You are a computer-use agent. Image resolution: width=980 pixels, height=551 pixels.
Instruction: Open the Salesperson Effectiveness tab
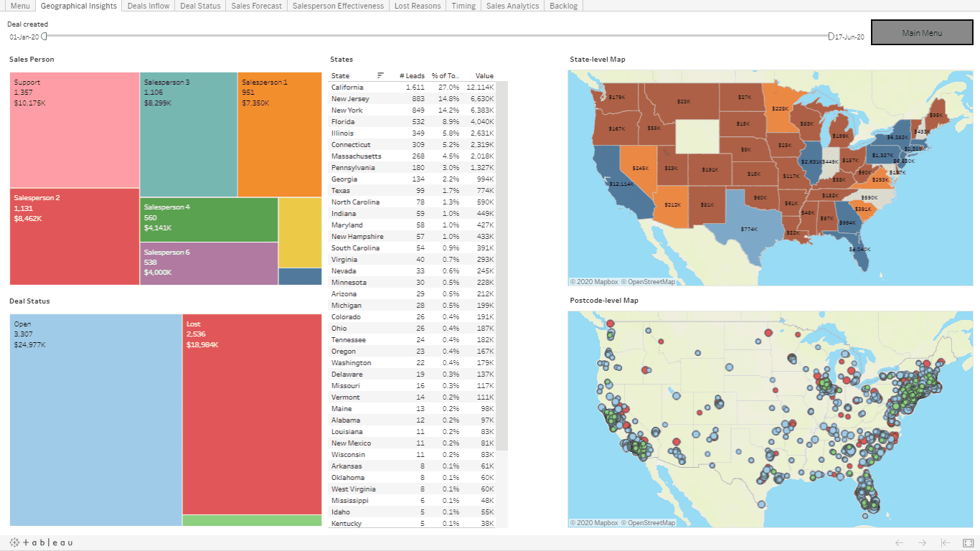[338, 6]
